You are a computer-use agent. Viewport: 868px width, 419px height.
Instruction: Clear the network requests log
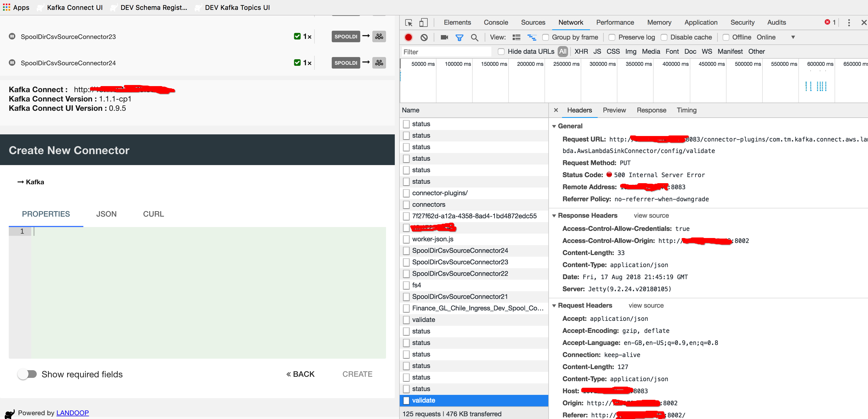pos(424,37)
